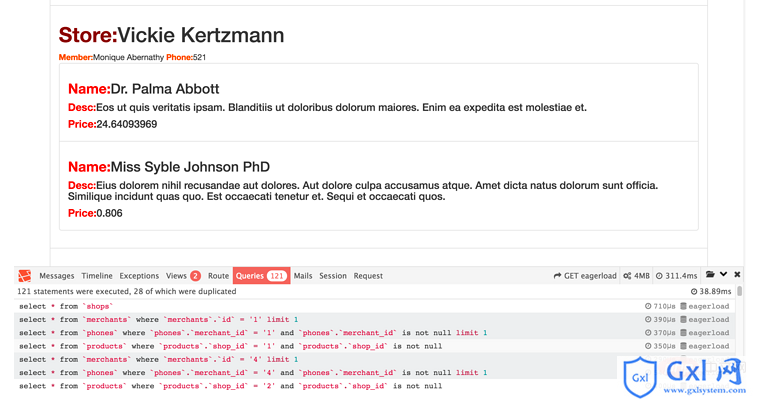Click the Store: Vickie Kertzmann heading

pyautogui.click(x=171, y=35)
